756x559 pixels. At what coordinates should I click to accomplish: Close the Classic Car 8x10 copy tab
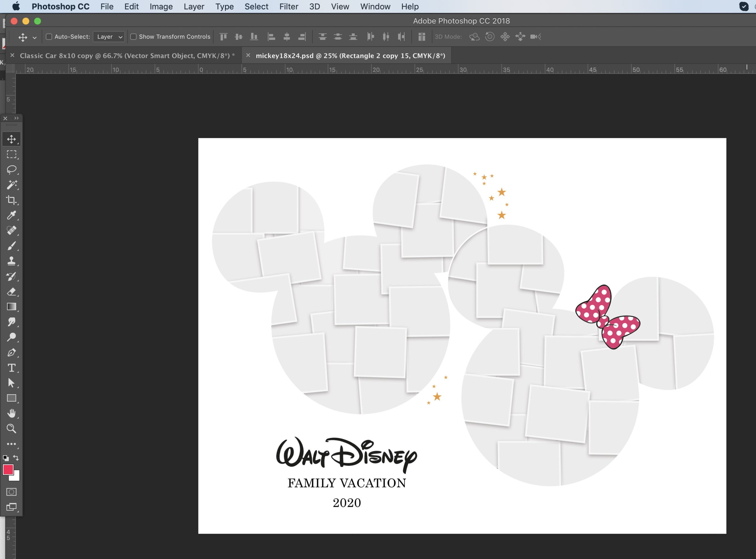pyautogui.click(x=12, y=55)
